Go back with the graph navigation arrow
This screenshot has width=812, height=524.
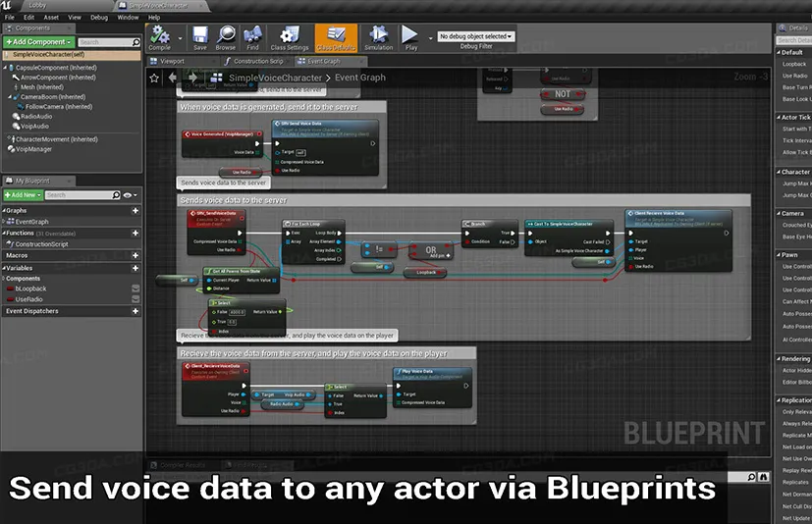pyautogui.click(x=173, y=78)
